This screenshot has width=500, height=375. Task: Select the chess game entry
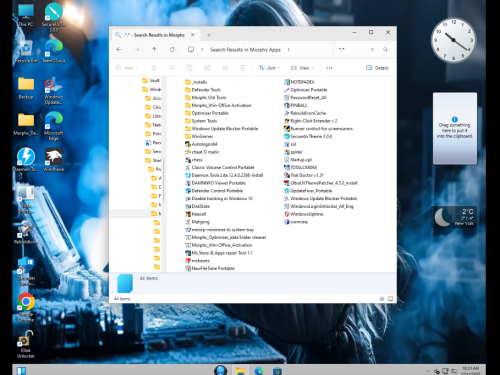point(194,160)
